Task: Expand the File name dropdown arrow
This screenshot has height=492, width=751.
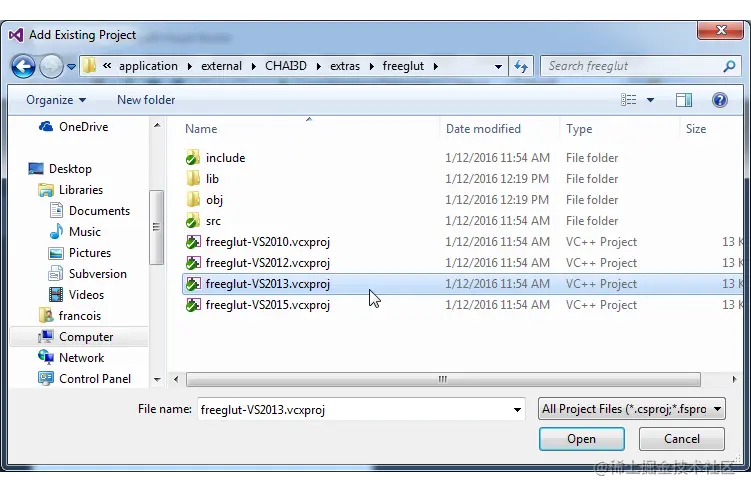Action: pyautogui.click(x=517, y=410)
